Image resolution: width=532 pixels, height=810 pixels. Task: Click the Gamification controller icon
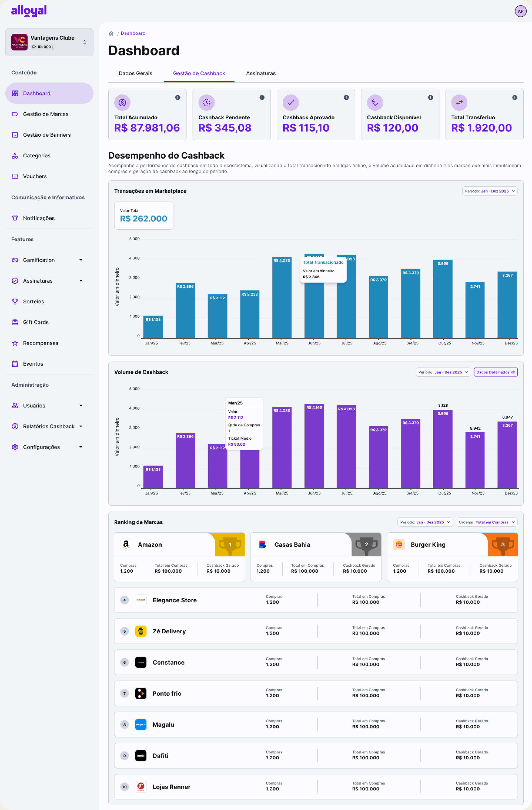15,260
